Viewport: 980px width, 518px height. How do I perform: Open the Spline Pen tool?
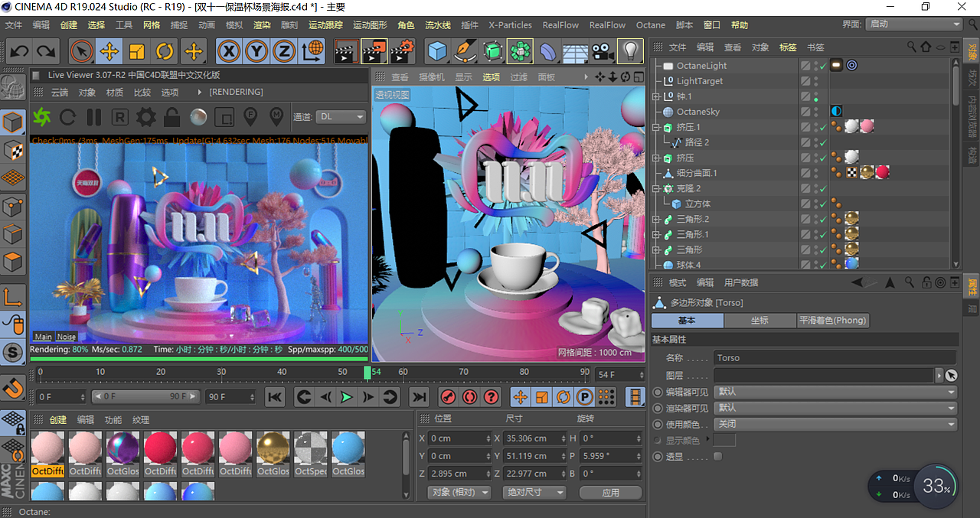pos(465,52)
